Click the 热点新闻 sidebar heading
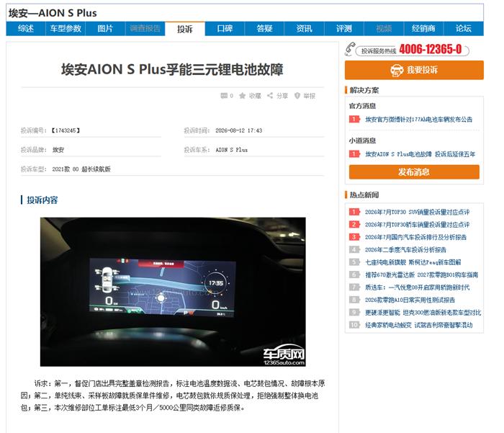Viewport: 504px width, 433px height. 364,195
